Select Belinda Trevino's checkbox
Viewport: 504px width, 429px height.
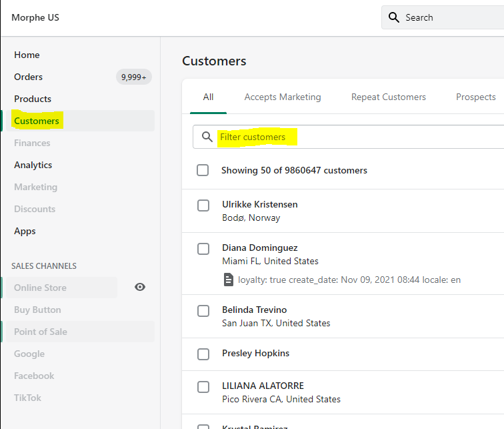[x=203, y=311]
